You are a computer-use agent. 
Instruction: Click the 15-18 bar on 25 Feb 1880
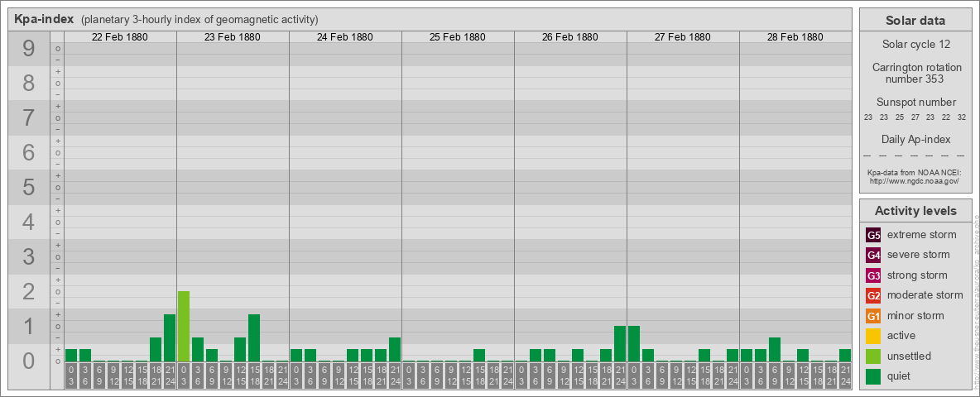click(478, 355)
